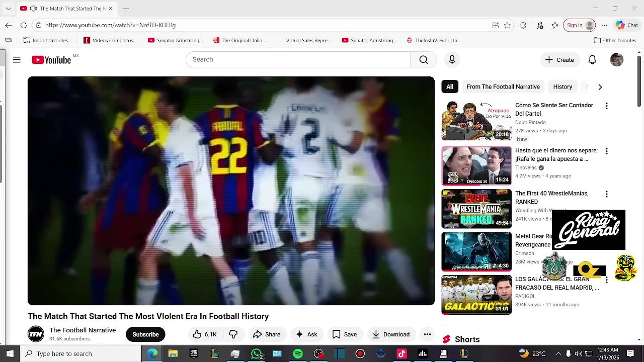Open Every WrestleMania Ranked thumbnail
The width and height of the screenshot is (644, 362).
[476, 209]
